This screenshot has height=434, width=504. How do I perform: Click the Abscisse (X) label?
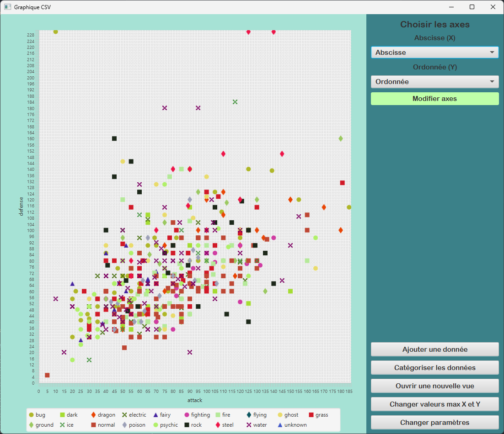[434, 38]
